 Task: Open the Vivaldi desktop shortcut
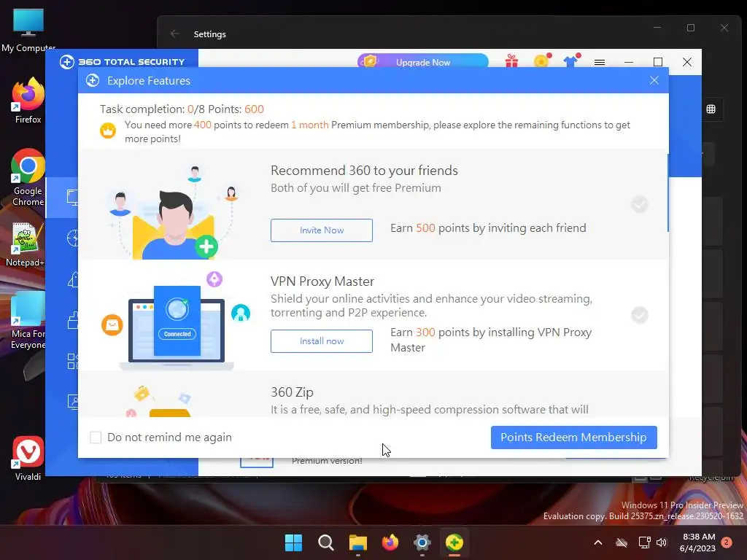[x=28, y=458]
